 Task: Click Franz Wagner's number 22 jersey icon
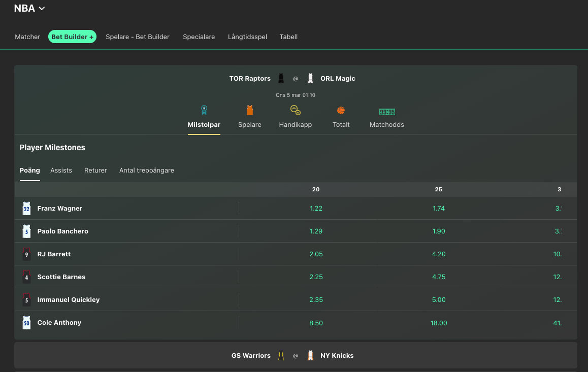click(x=26, y=208)
